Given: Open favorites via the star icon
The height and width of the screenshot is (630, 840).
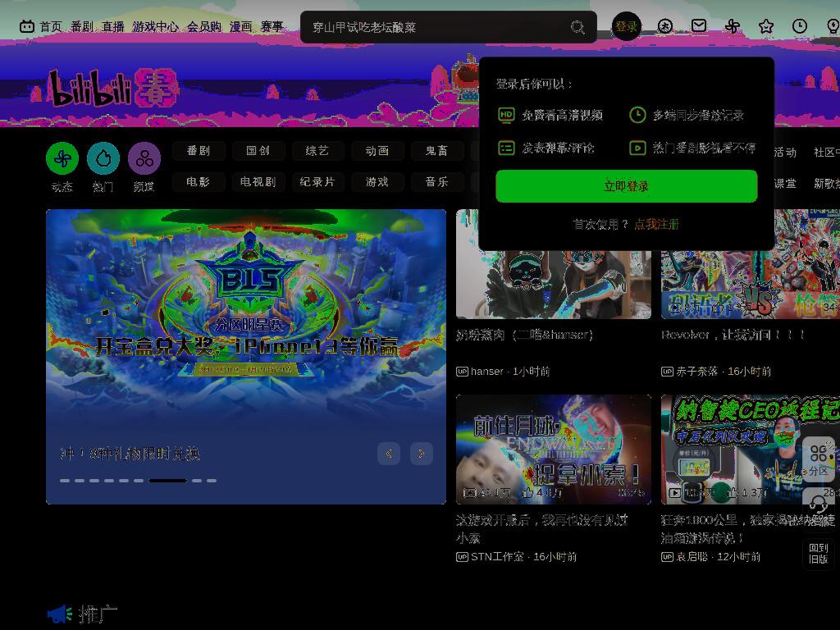Looking at the screenshot, I should (x=766, y=26).
